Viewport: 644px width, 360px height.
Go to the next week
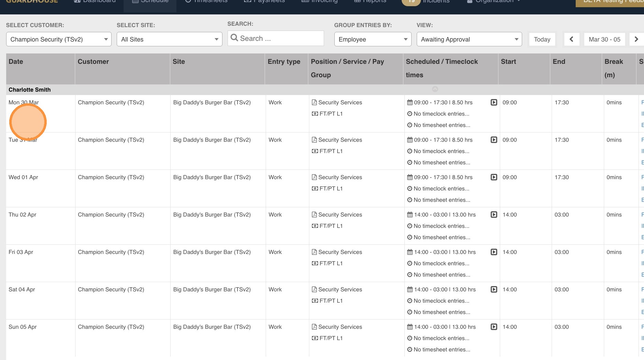[636, 39]
